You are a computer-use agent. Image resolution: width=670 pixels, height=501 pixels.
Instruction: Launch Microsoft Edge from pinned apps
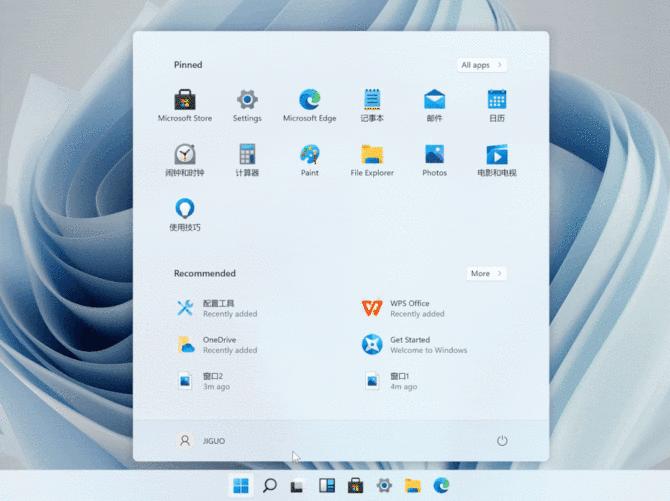pos(309,106)
